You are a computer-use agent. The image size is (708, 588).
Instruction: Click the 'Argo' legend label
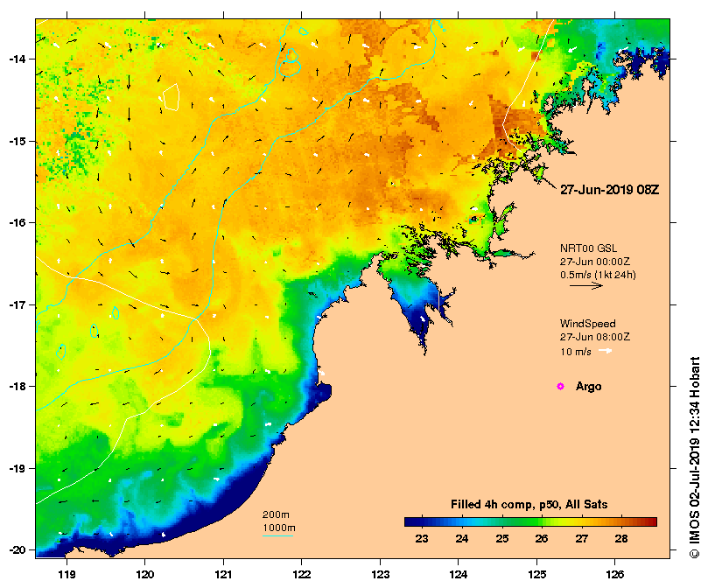point(588,387)
